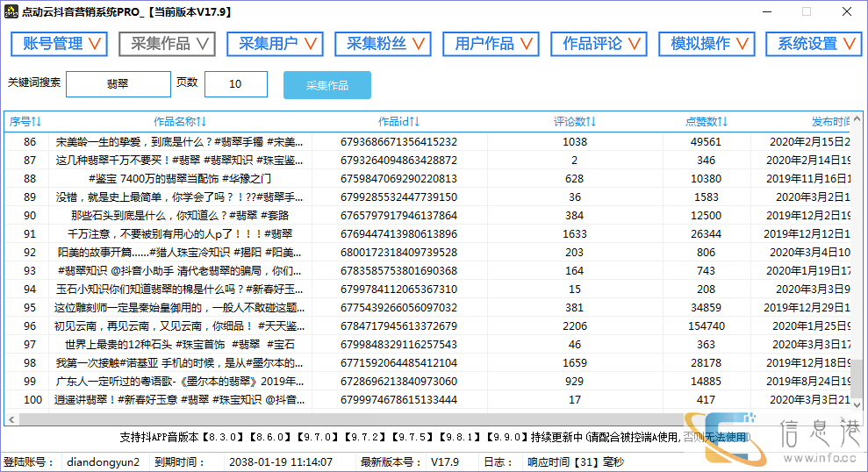Click the 页数 input box
The height and width of the screenshot is (472, 868).
tap(235, 84)
